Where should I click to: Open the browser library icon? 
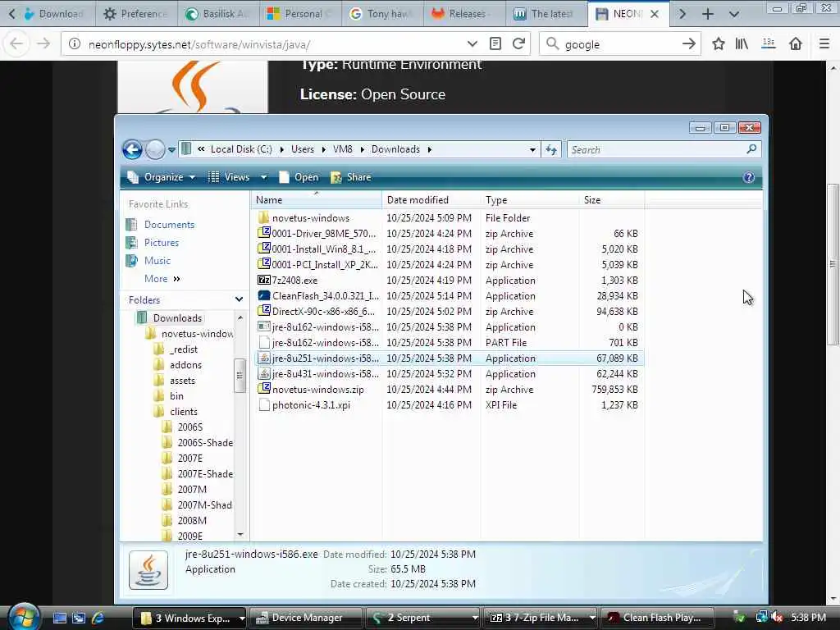point(742,44)
